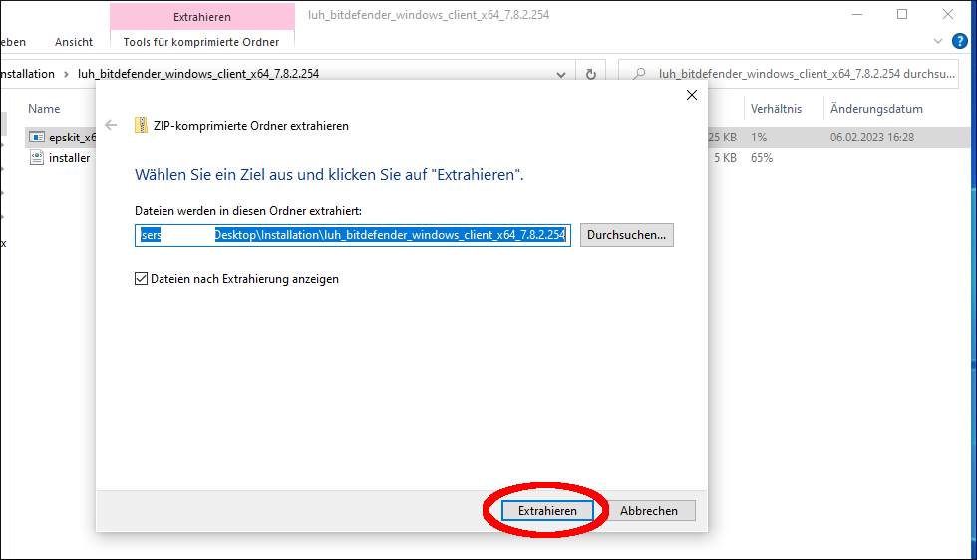The image size is (977, 560).
Task: Click the installer file icon
Action: click(37, 158)
